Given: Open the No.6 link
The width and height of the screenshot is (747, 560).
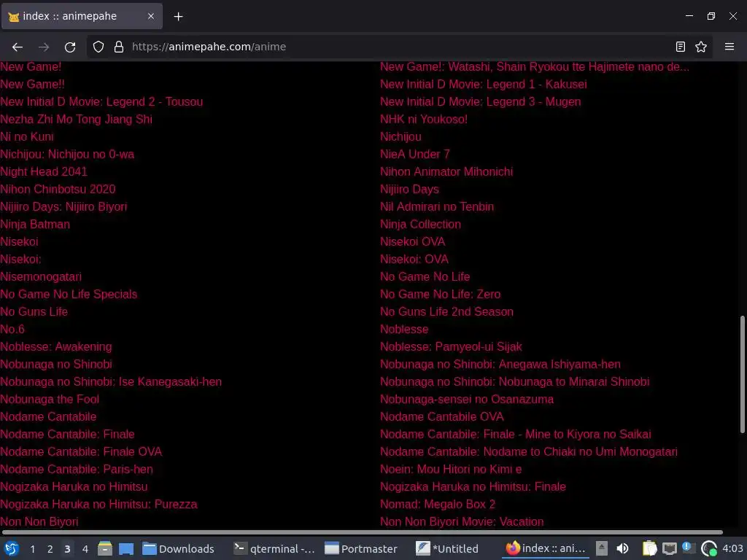Looking at the screenshot, I should click(12, 329).
